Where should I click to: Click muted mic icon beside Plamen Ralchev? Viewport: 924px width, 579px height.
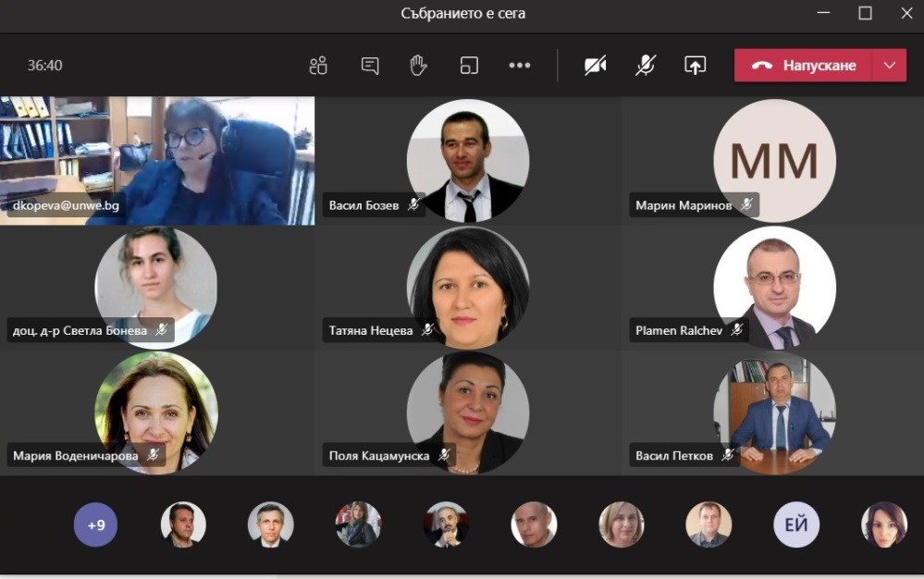736,330
